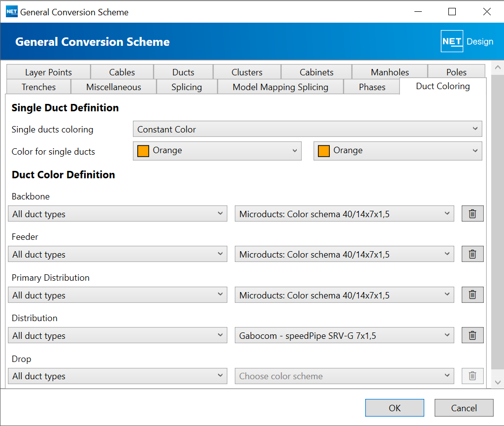This screenshot has width=504, height=426.
Task: Open the first Orange color dropdown
Action: coord(217,151)
